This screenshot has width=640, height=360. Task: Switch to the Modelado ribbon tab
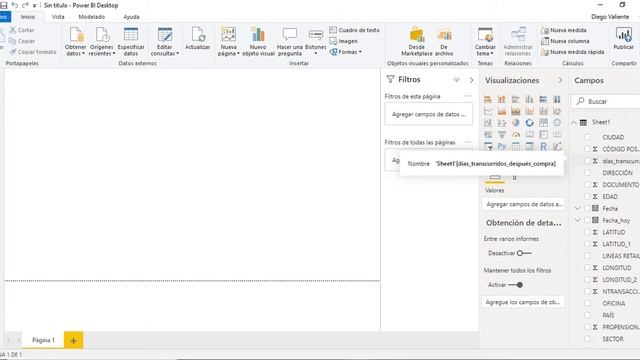click(91, 17)
